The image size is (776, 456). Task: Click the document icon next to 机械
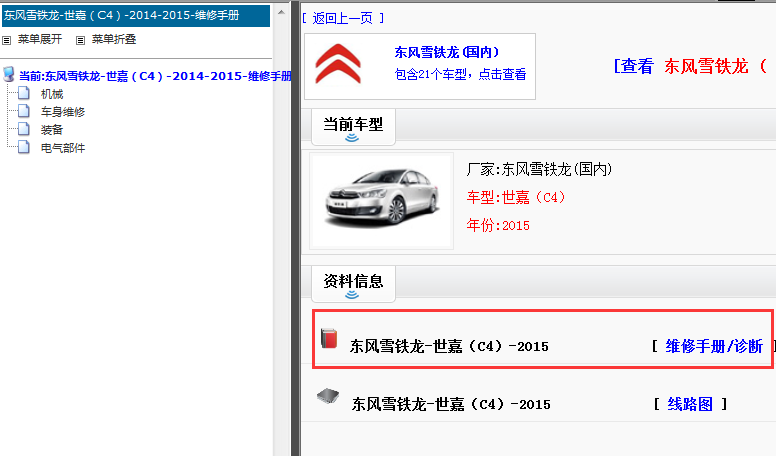tap(23, 93)
